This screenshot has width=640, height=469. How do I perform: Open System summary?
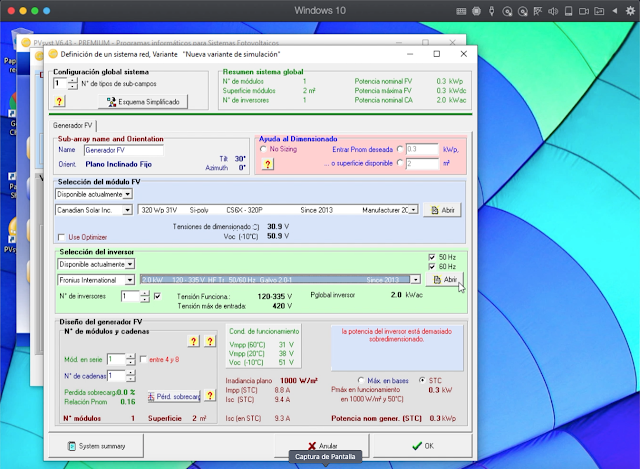pyautogui.click(x=96, y=446)
